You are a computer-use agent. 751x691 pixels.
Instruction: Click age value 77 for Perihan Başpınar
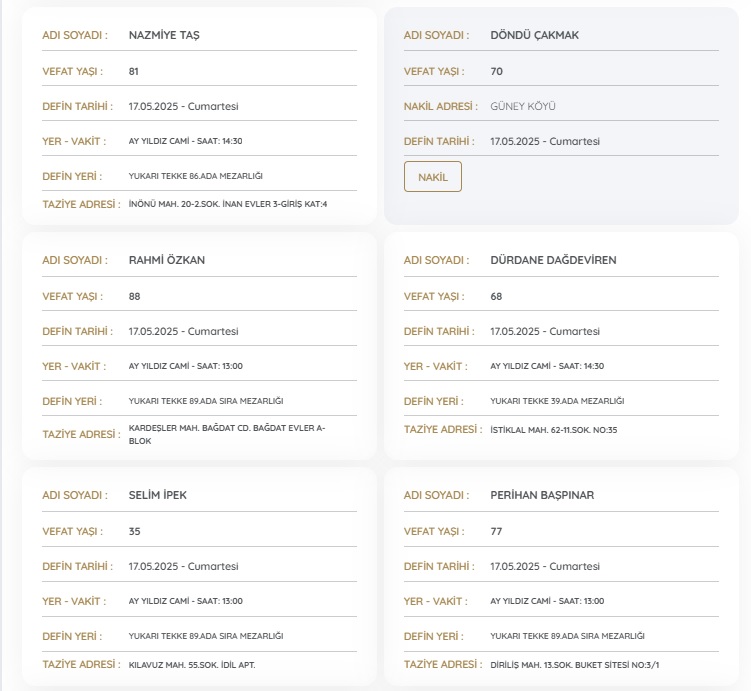[x=496, y=532]
